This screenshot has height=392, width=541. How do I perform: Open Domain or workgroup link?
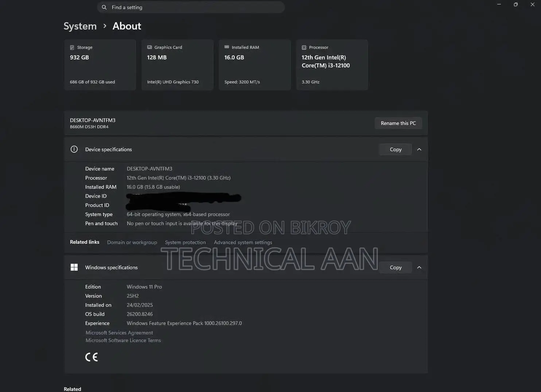pyautogui.click(x=132, y=242)
